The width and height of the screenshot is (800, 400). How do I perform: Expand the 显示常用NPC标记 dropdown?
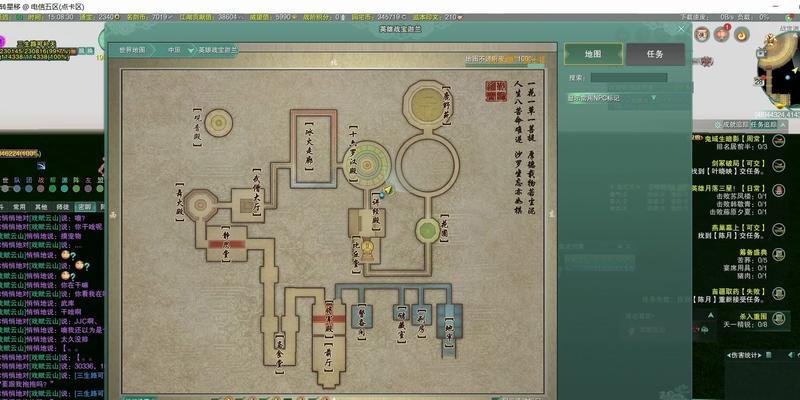point(653,97)
